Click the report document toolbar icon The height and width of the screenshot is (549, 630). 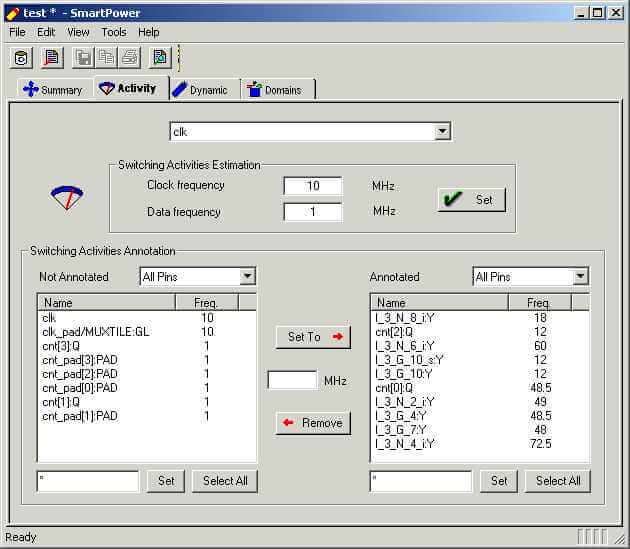[x=52, y=58]
